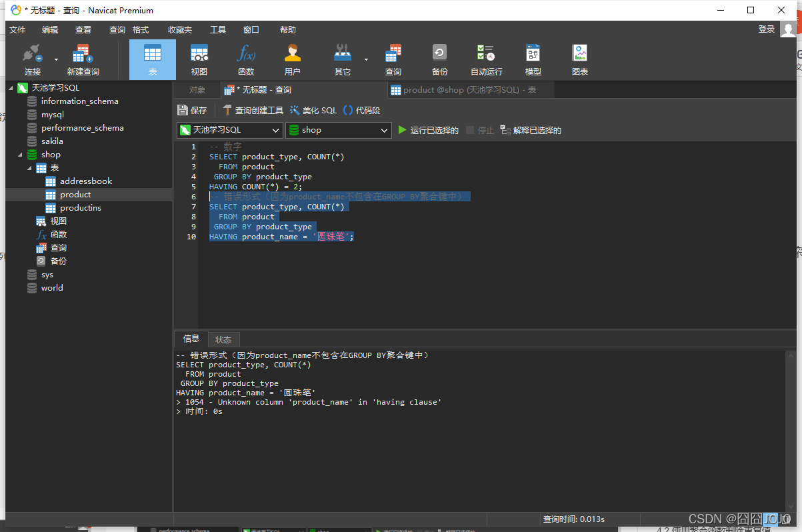Screen dimensions: 802x532
Task: Click the 时间: 0s line in results
Action: click(x=199, y=411)
